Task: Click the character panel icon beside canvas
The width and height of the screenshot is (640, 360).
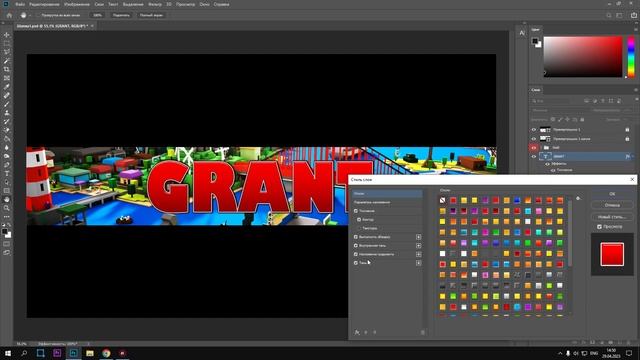Action: [x=522, y=33]
